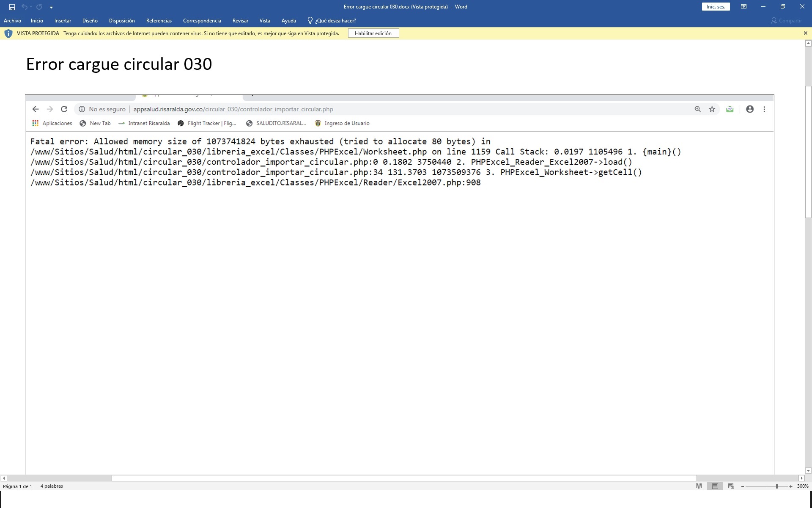The image size is (812, 508).
Task: Click the green browser extension icon
Action: (x=730, y=109)
